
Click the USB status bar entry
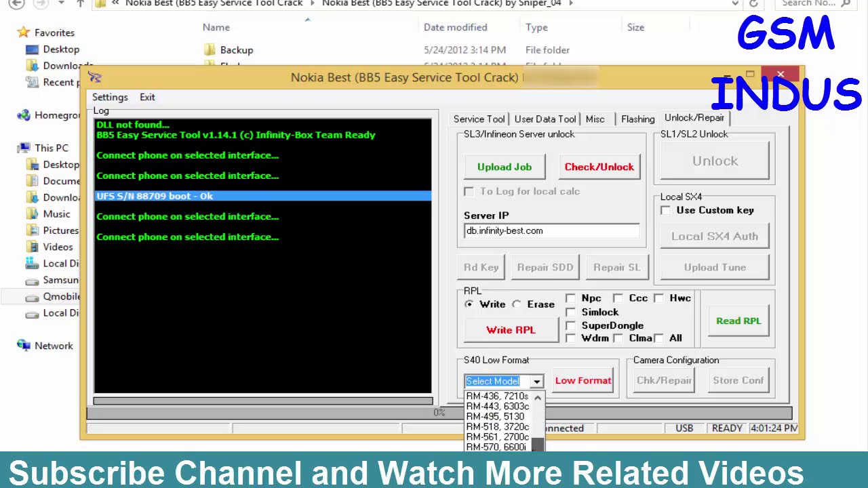[x=684, y=428]
